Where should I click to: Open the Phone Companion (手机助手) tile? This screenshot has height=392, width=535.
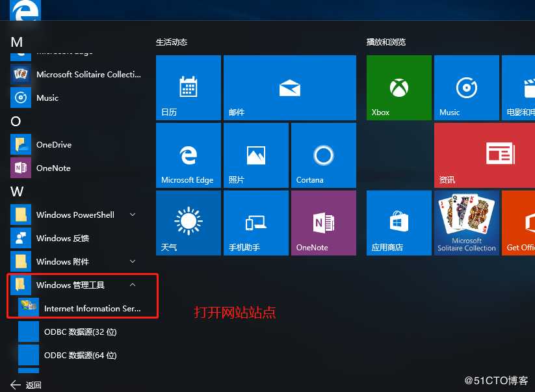(x=256, y=223)
